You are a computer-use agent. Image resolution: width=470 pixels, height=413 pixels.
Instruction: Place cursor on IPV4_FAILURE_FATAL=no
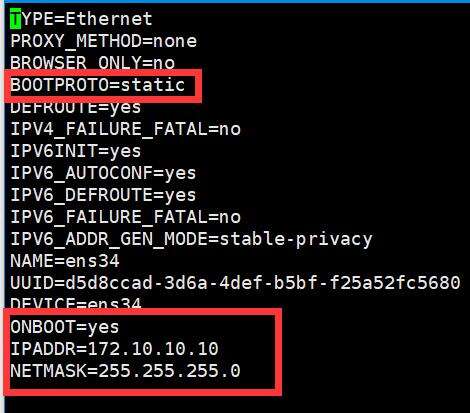(x=125, y=129)
